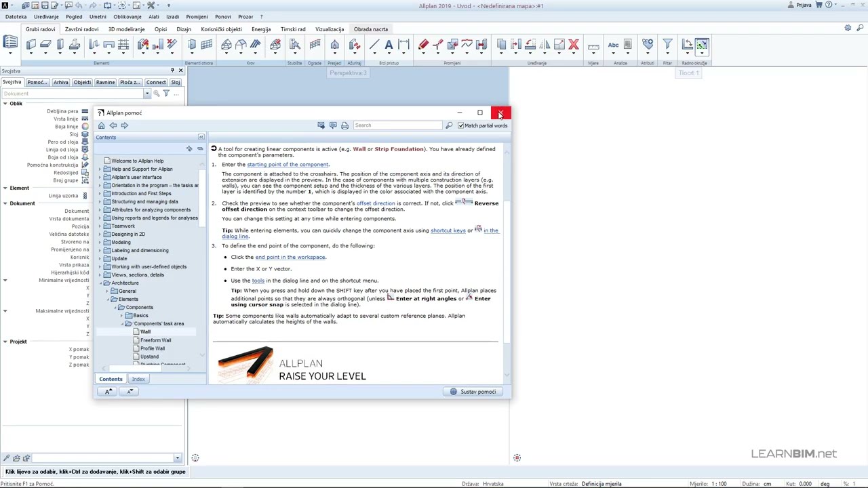Viewport: 868px width, 488px height.
Task: Expand all entries in the help contents tree
Action: coord(189,148)
